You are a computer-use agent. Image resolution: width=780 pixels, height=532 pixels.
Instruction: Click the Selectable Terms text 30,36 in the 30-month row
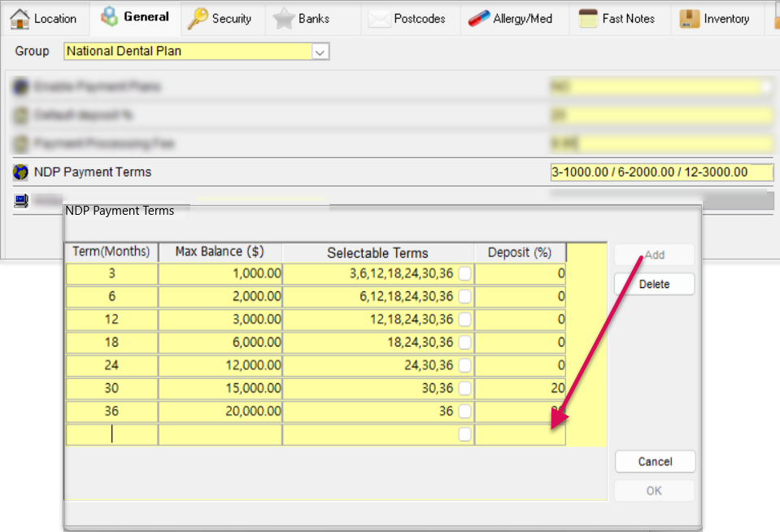tap(438, 388)
